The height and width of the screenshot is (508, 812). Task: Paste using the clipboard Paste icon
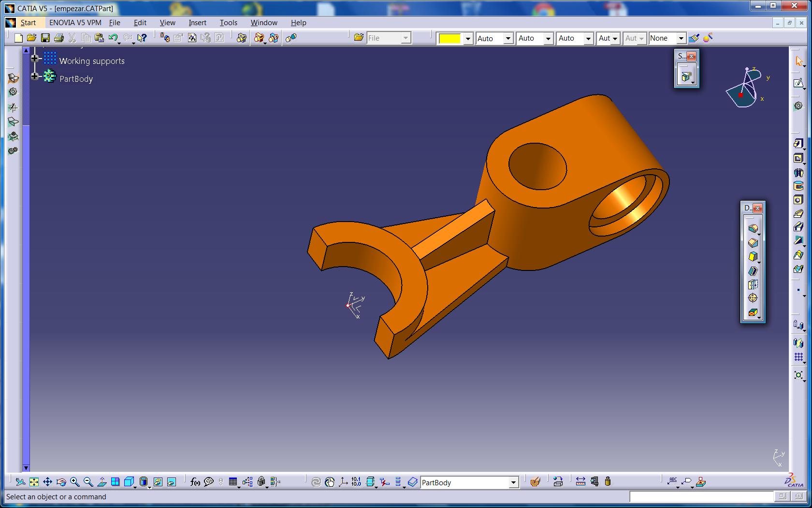pos(100,38)
